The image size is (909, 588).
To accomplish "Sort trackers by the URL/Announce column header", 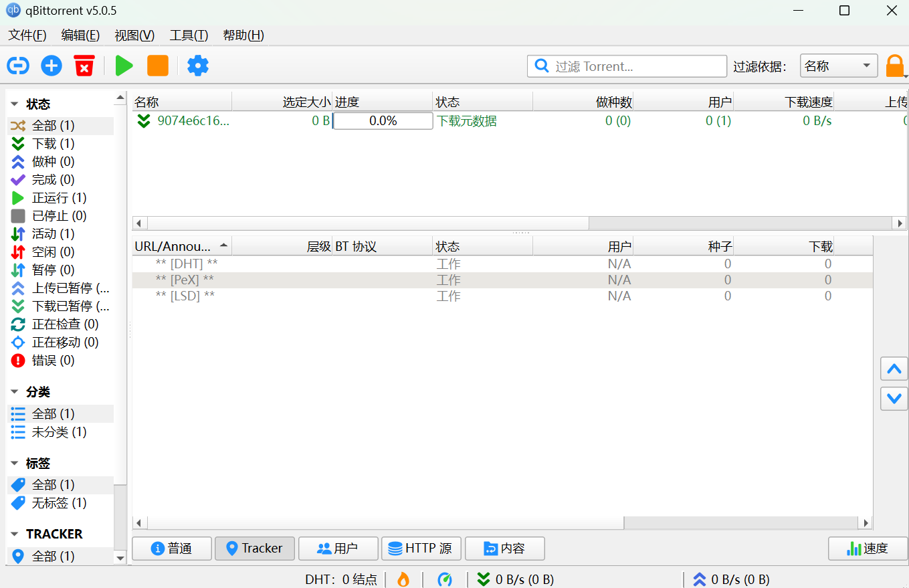I will [182, 246].
